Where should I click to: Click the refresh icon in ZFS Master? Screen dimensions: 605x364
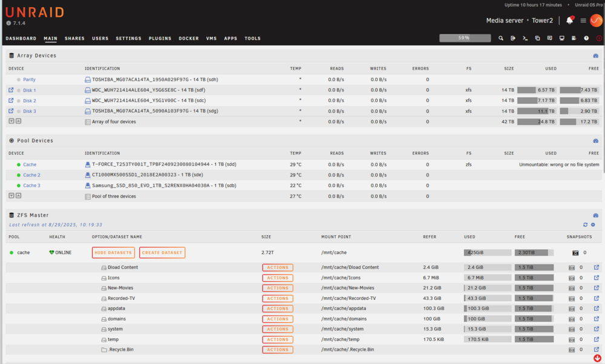click(x=585, y=224)
